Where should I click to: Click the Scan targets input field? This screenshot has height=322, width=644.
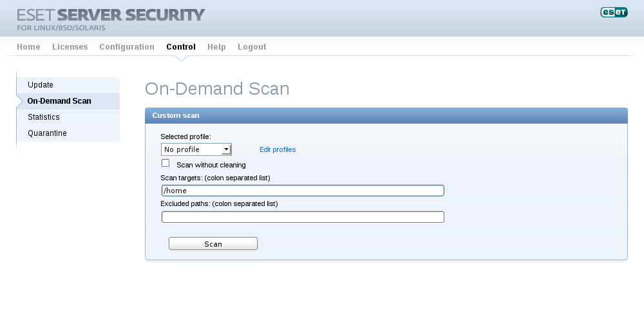[x=303, y=191]
